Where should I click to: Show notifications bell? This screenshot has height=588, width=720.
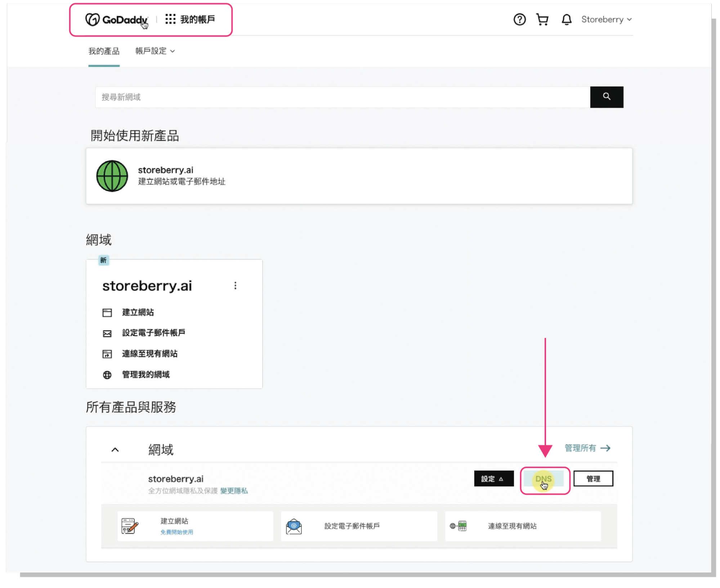[566, 19]
